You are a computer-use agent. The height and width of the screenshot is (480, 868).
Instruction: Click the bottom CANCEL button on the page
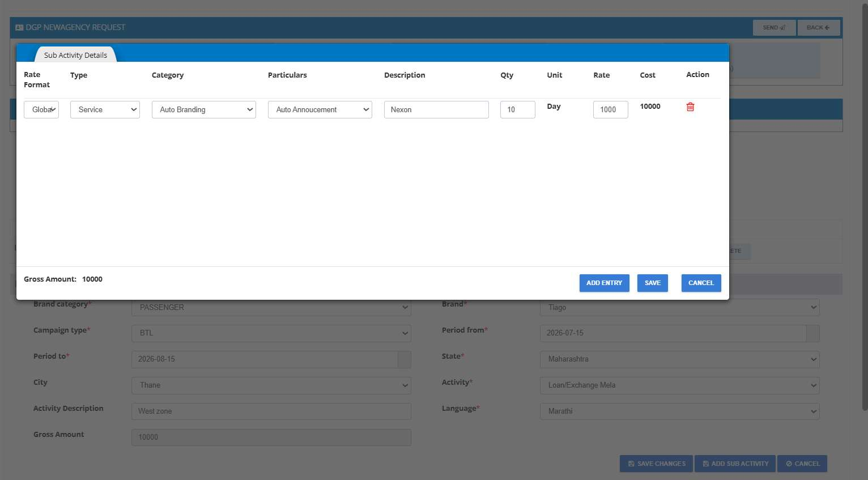point(802,464)
